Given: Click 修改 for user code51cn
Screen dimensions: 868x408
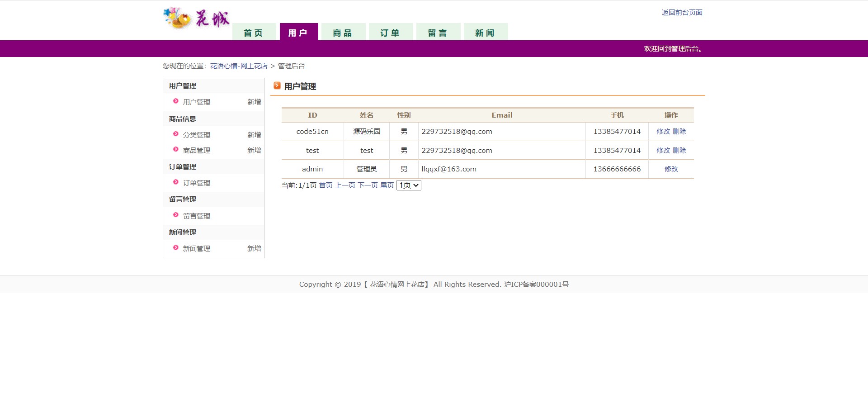Looking at the screenshot, I should click(x=663, y=132).
